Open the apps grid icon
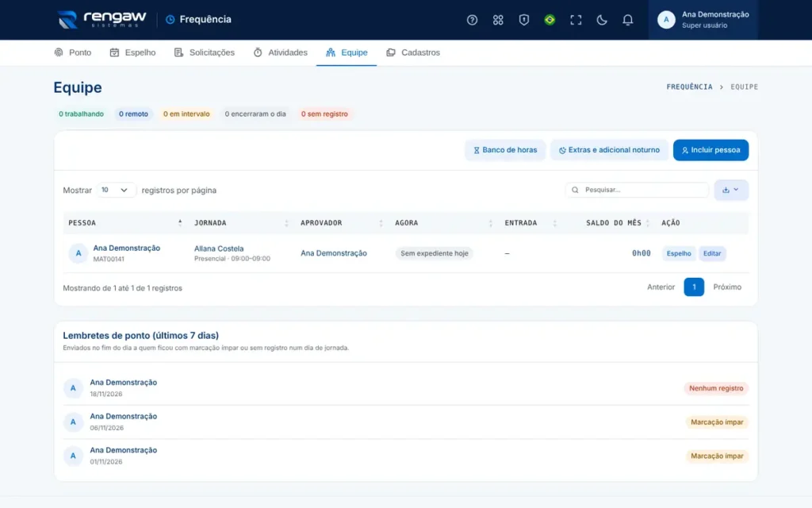 [498, 20]
